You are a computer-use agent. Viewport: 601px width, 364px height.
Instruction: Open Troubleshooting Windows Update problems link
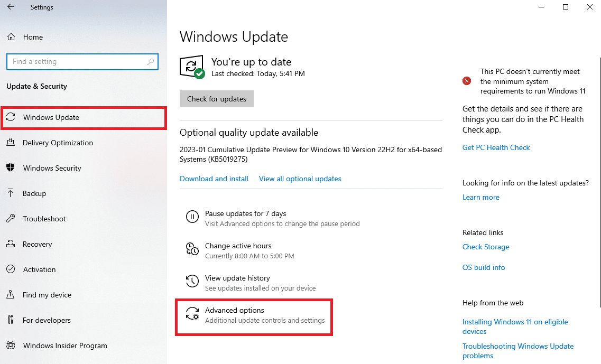pyautogui.click(x=518, y=351)
